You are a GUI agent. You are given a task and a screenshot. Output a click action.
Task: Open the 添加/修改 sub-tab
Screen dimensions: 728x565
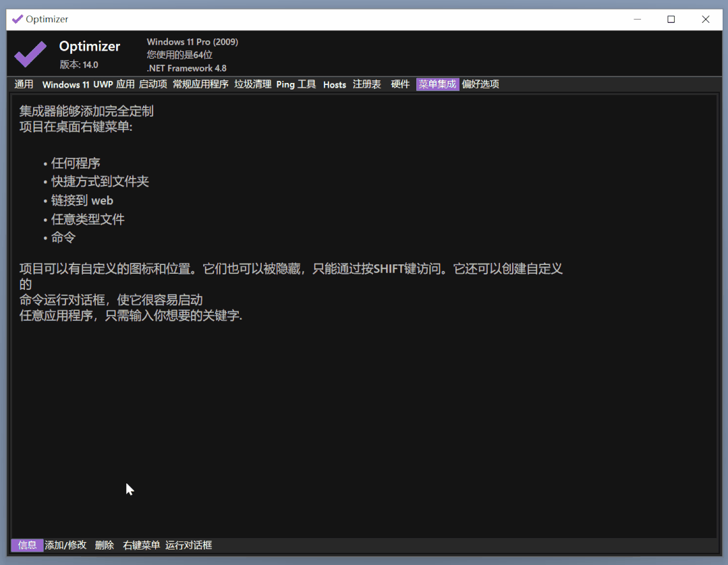coord(65,545)
